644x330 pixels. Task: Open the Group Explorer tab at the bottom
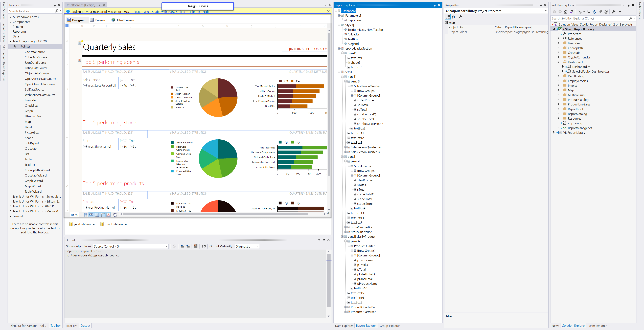pos(389,326)
